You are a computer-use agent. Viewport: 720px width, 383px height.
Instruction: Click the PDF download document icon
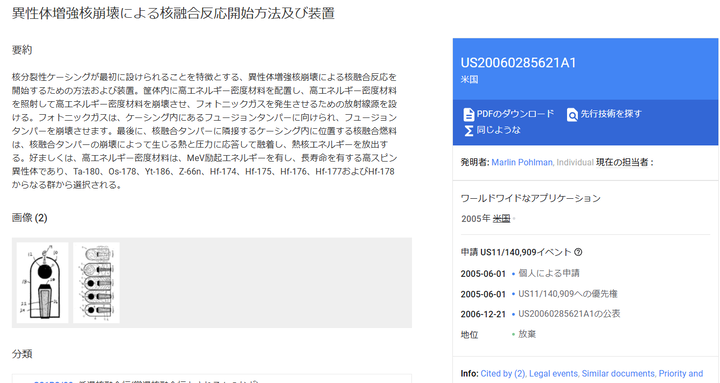coord(468,114)
